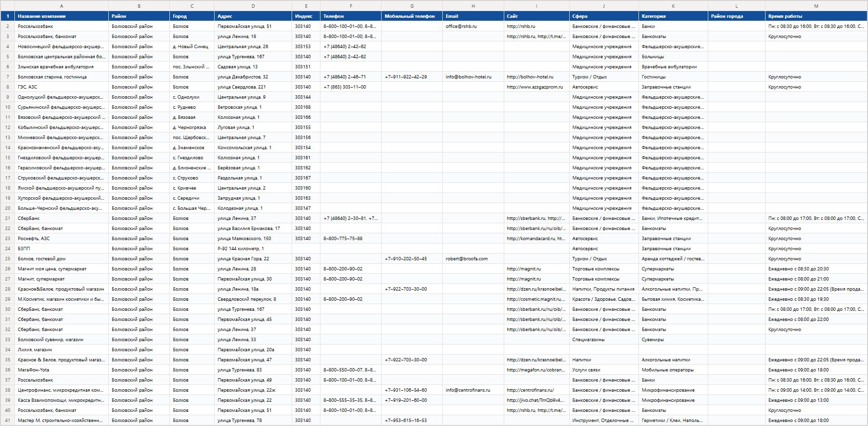Click the company cell 'БЗПП'
The height and width of the screenshot is (434, 868).
62,249
